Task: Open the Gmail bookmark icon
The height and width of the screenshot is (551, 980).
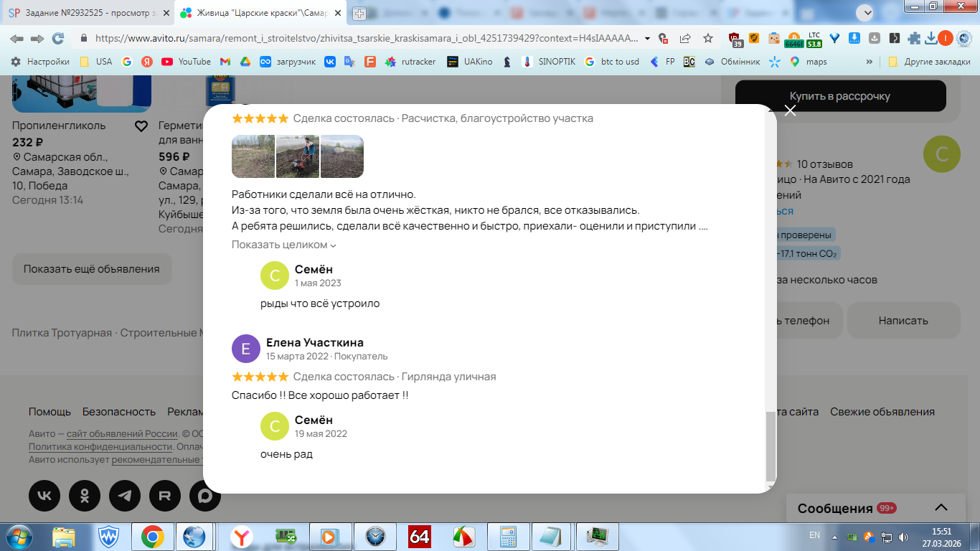Action: [x=225, y=62]
